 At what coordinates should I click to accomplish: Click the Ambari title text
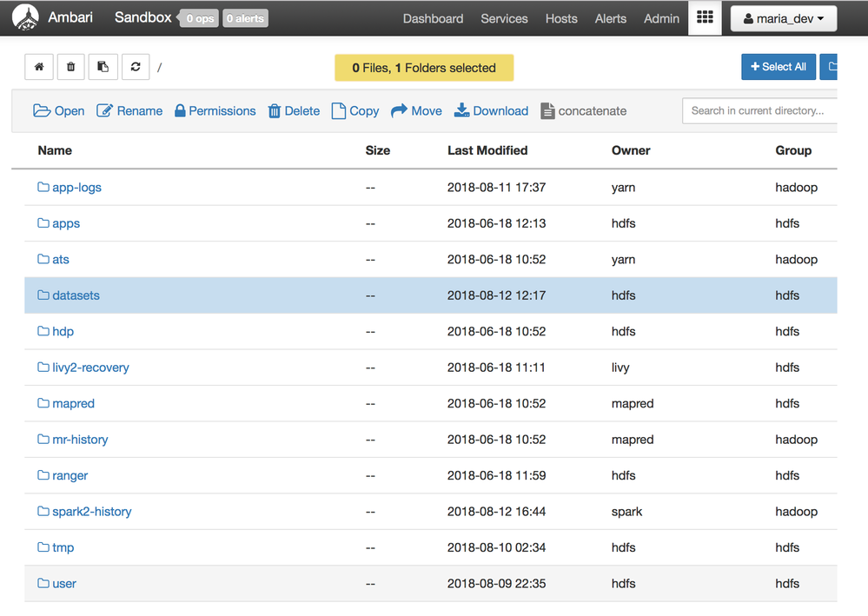(70, 17)
